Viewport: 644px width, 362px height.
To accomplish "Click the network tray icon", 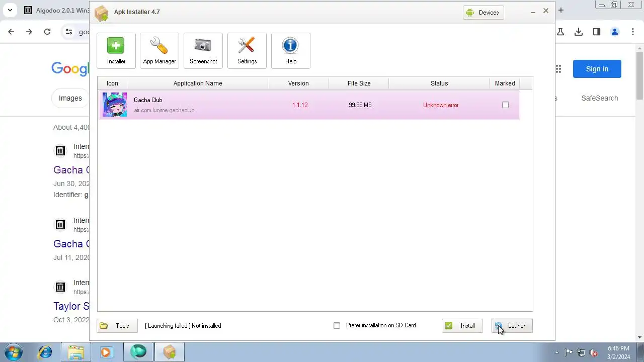I will (581, 352).
